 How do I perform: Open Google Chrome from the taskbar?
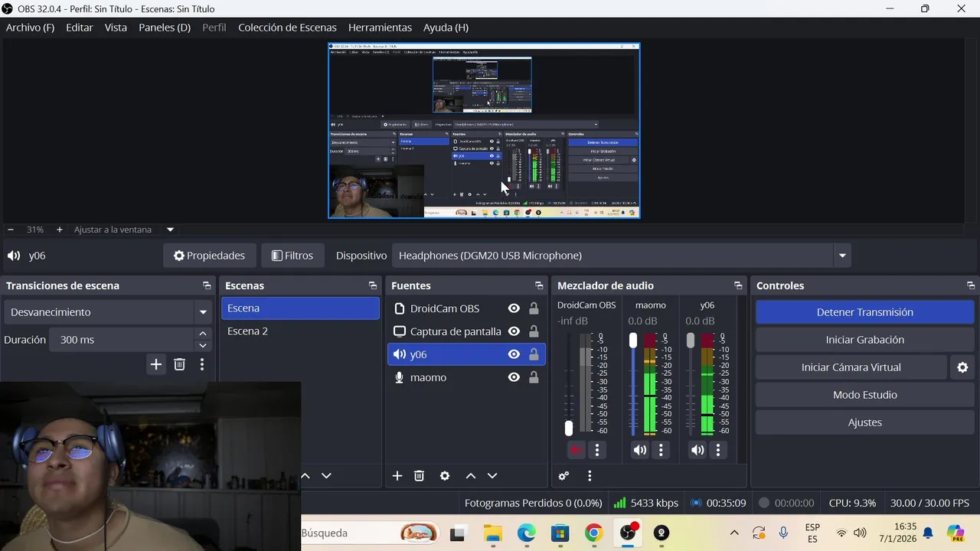tap(593, 533)
